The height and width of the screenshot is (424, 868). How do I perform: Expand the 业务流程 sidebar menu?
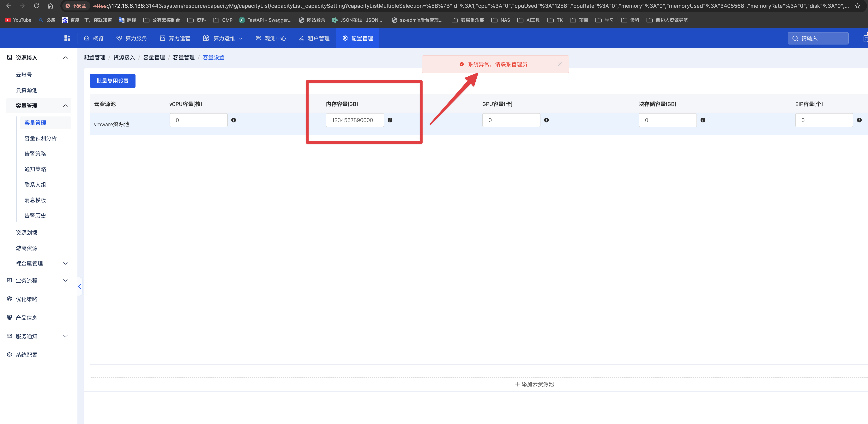point(65,280)
